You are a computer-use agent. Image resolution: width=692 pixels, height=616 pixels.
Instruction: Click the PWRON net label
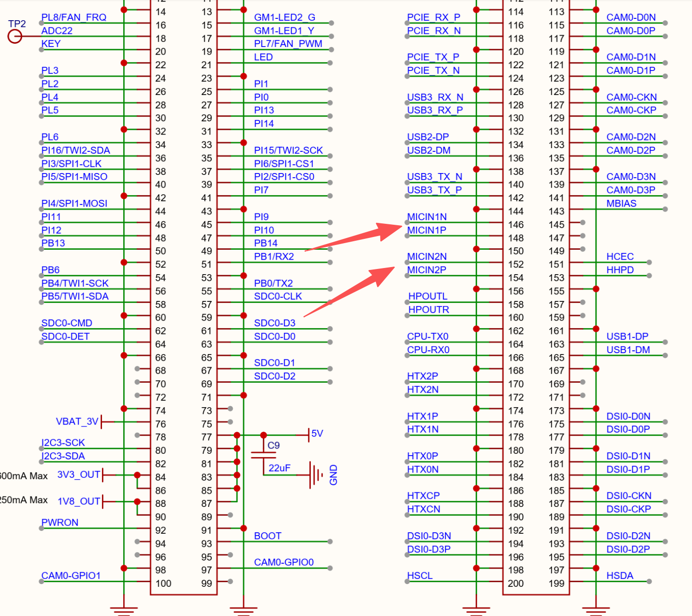(60, 522)
